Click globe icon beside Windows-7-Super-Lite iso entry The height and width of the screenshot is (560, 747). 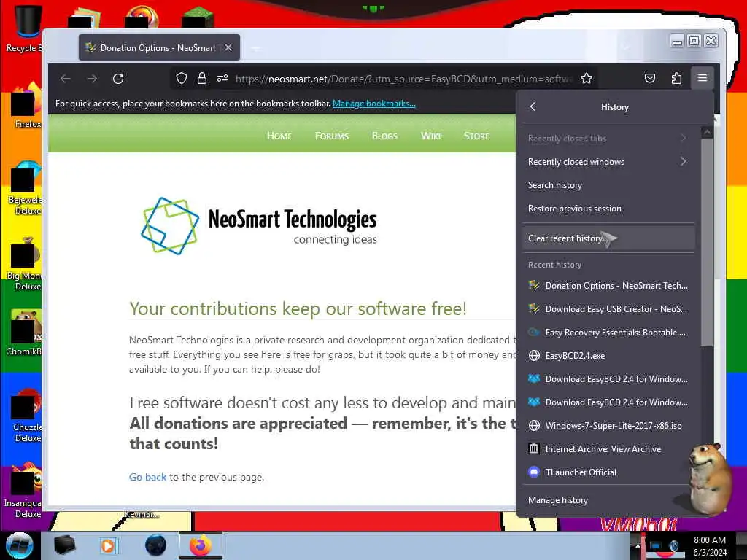coord(534,426)
